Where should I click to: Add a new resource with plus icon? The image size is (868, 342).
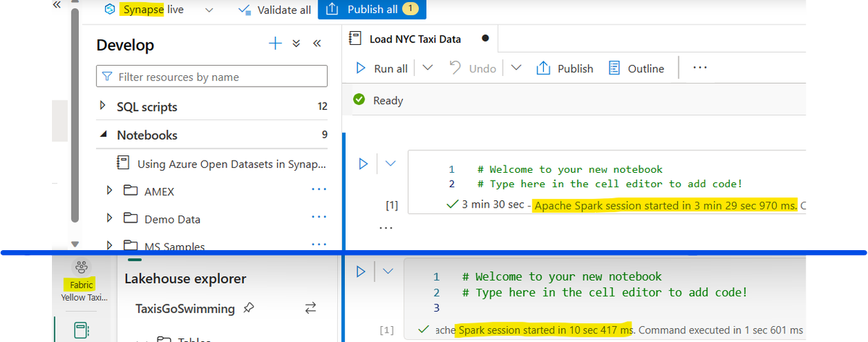click(275, 43)
